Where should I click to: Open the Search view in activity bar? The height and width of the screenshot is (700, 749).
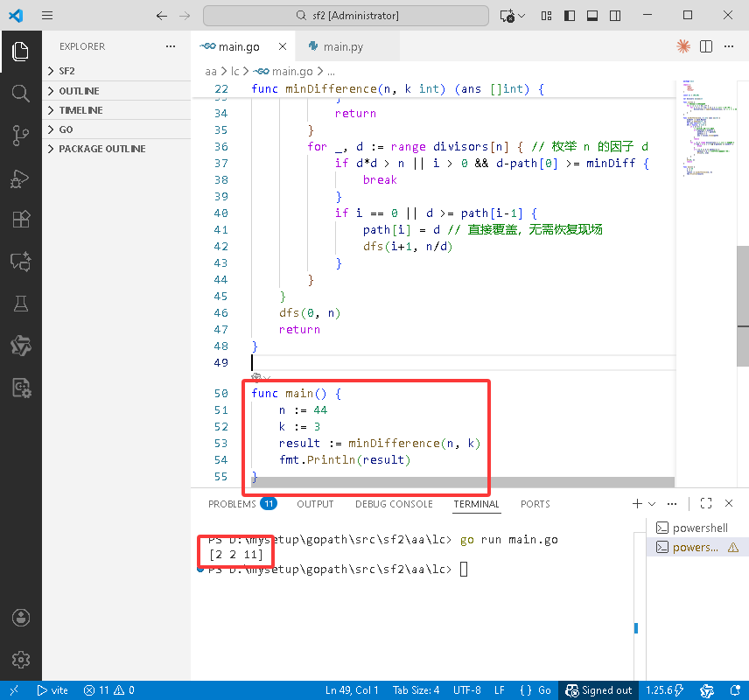pos(20,93)
